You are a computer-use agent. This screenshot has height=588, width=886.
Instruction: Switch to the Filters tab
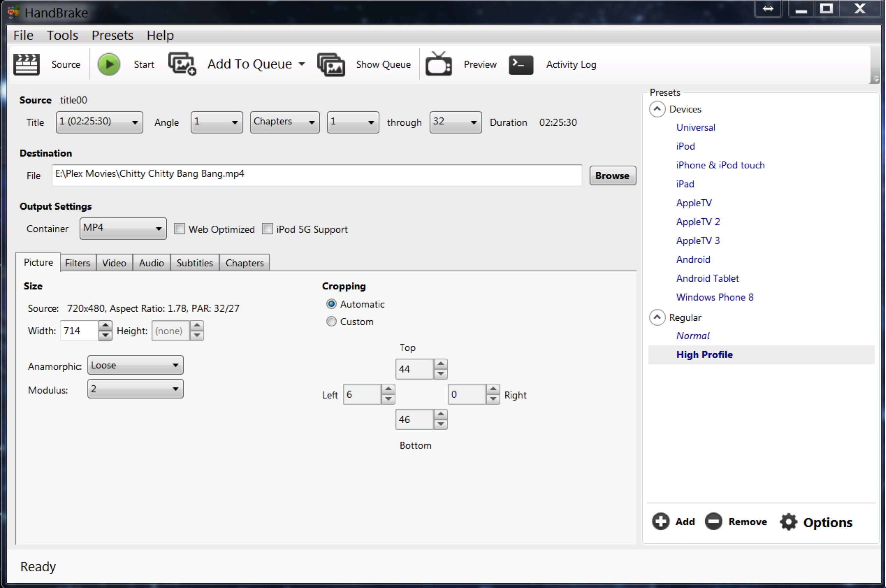tap(77, 263)
